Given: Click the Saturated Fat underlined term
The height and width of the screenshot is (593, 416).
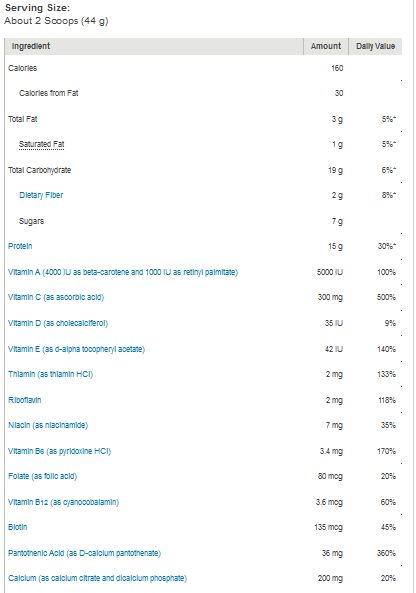Looking at the screenshot, I should click(42, 144).
